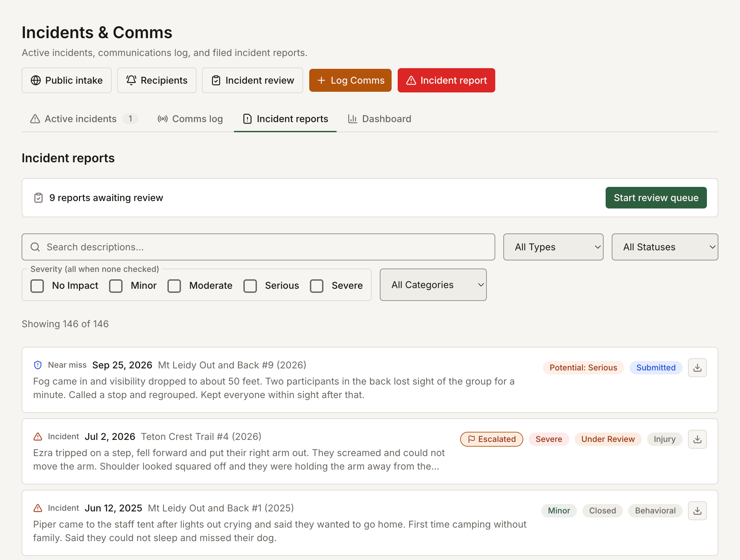This screenshot has height=560, width=740.
Task: Download the Teton Crest Trail #4 report
Action: 697,439
